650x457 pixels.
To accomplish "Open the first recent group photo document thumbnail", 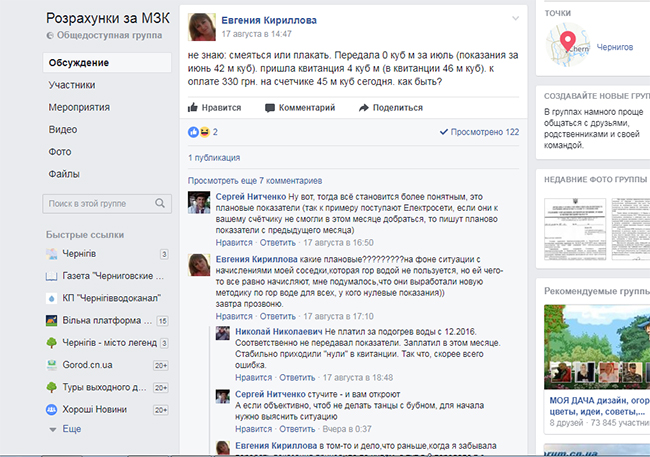I will click(x=575, y=229).
